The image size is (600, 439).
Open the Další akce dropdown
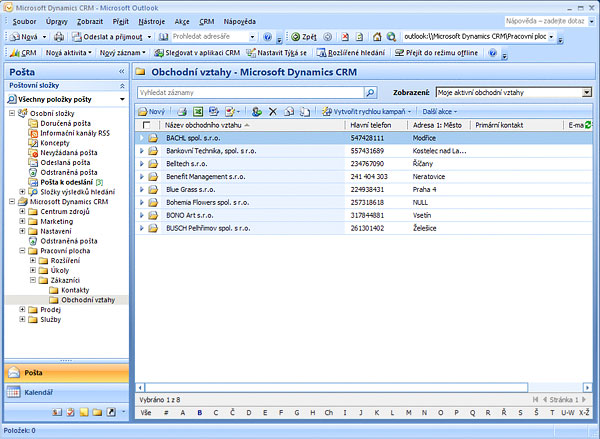[x=440, y=111]
